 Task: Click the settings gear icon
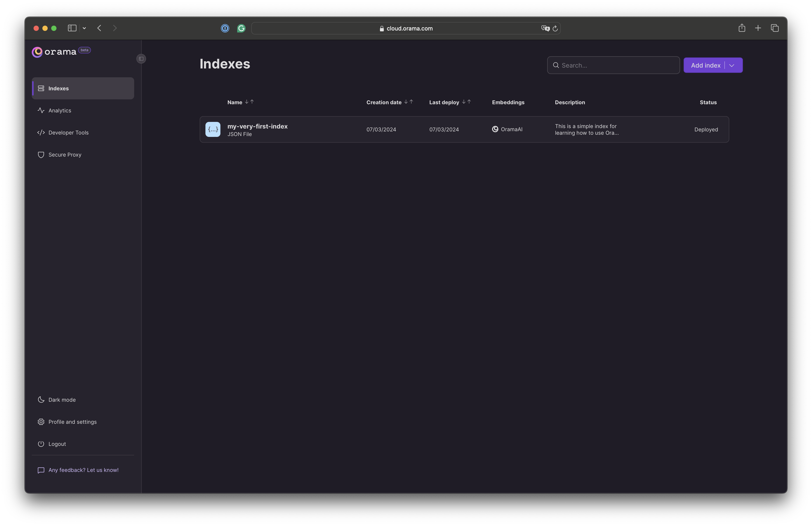pyautogui.click(x=41, y=422)
